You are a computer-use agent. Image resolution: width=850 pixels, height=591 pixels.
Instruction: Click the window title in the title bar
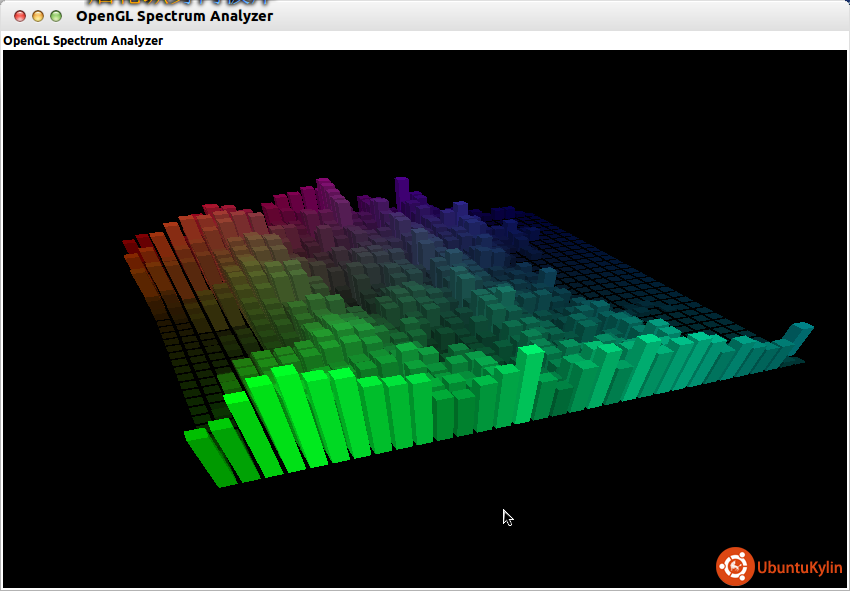click(174, 16)
